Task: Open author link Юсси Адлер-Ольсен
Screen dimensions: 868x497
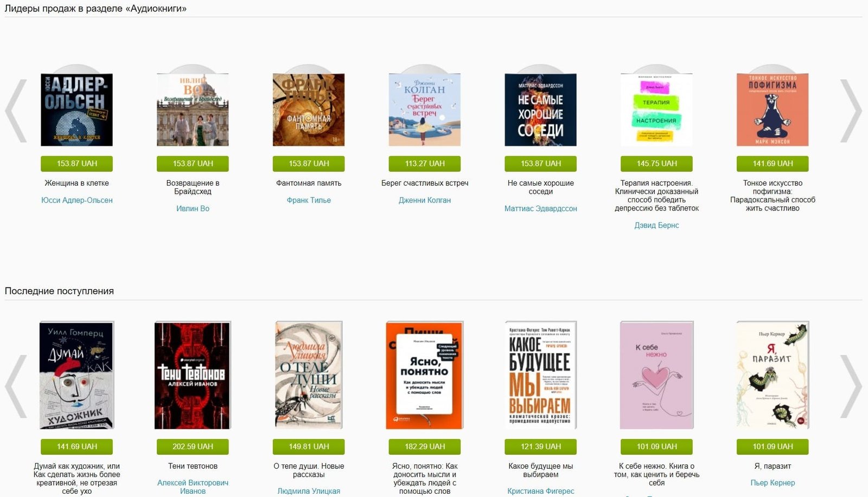Action: click(x=77, y=200)
